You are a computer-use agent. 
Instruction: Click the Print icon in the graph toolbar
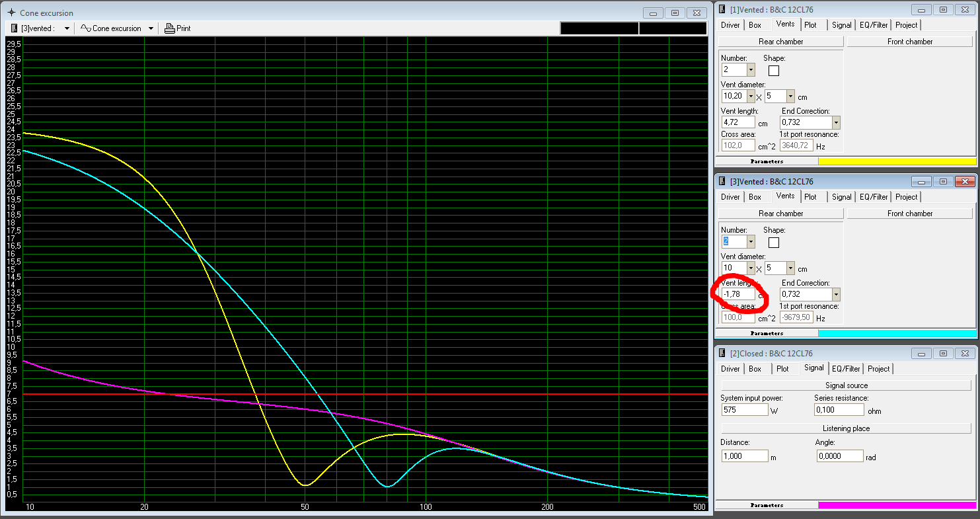pos(170,28)
